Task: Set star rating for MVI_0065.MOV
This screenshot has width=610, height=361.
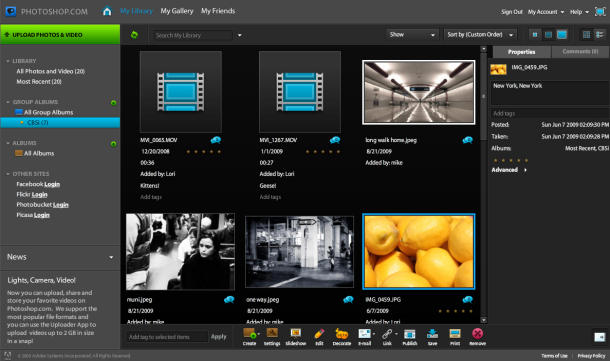Action: coord(203,152)
